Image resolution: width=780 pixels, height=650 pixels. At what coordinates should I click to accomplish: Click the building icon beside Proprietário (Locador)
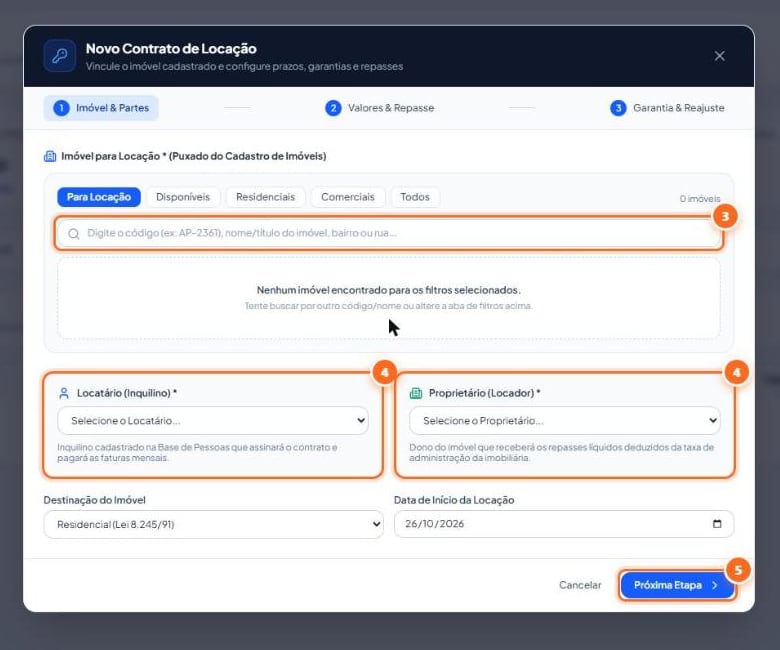(415, 393)
